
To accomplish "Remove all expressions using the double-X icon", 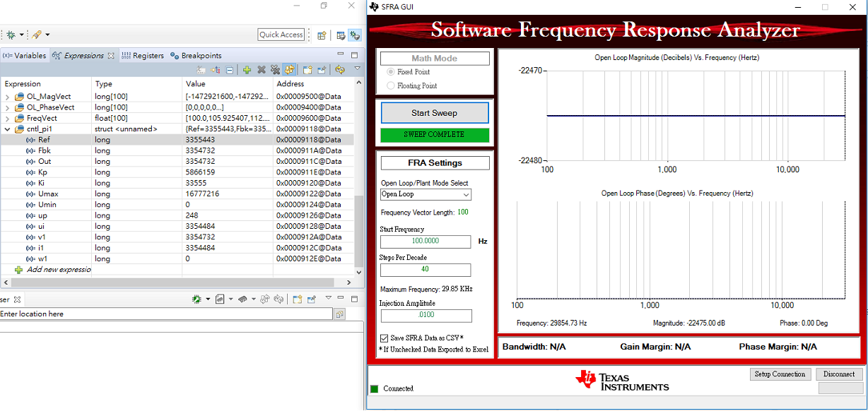I will [x=275, y=69].
